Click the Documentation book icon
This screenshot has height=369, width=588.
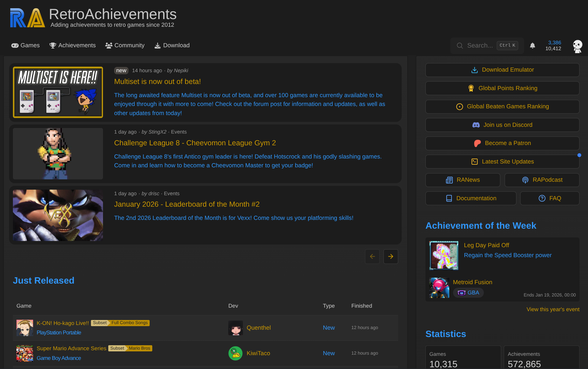[449, 198]
